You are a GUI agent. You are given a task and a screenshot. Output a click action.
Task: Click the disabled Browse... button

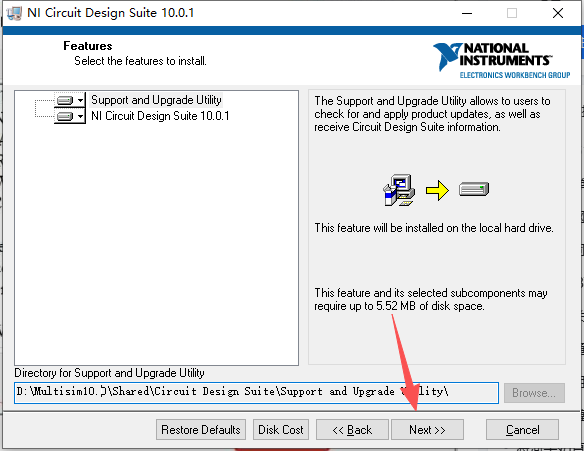(x=534, y=393)
